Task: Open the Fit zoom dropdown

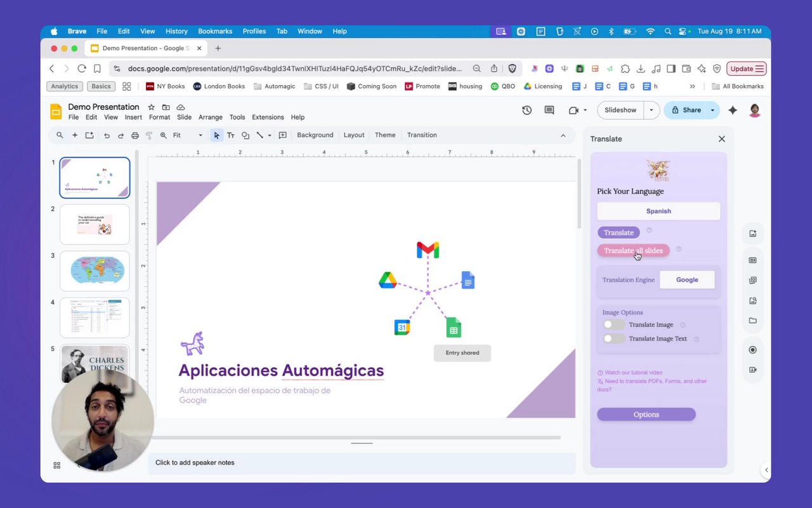Action: coord(188,135)
